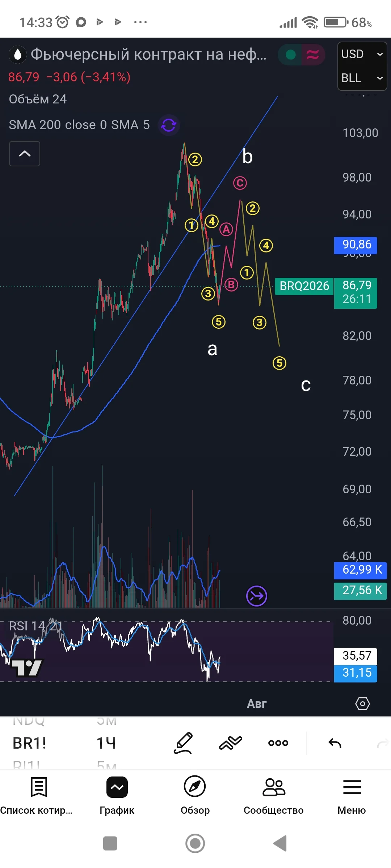Open chart settings hexagon icon
Image resolution: width=391 pixels, height=868 pixels.
click(x=362, y=703)
